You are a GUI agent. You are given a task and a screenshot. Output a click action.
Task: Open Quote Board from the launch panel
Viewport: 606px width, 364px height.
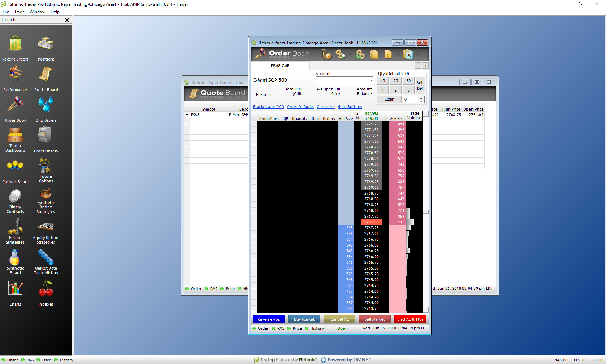(x=46, y=79)
